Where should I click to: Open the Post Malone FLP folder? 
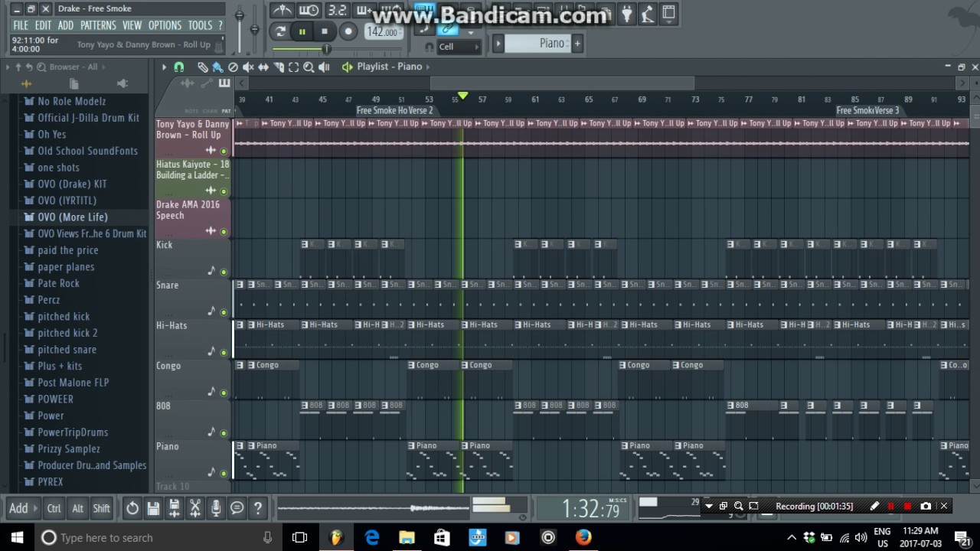tap(73, 383)
